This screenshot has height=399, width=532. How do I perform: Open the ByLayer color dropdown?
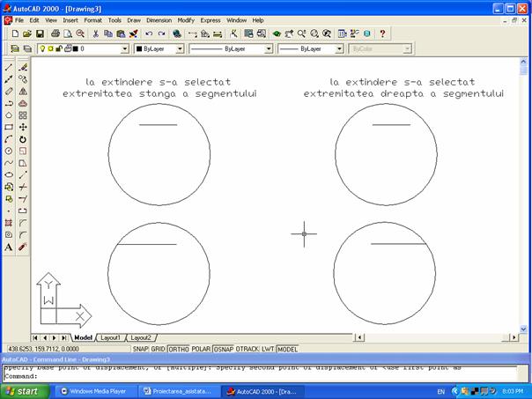pyautogui.click(x=180, y=49)
